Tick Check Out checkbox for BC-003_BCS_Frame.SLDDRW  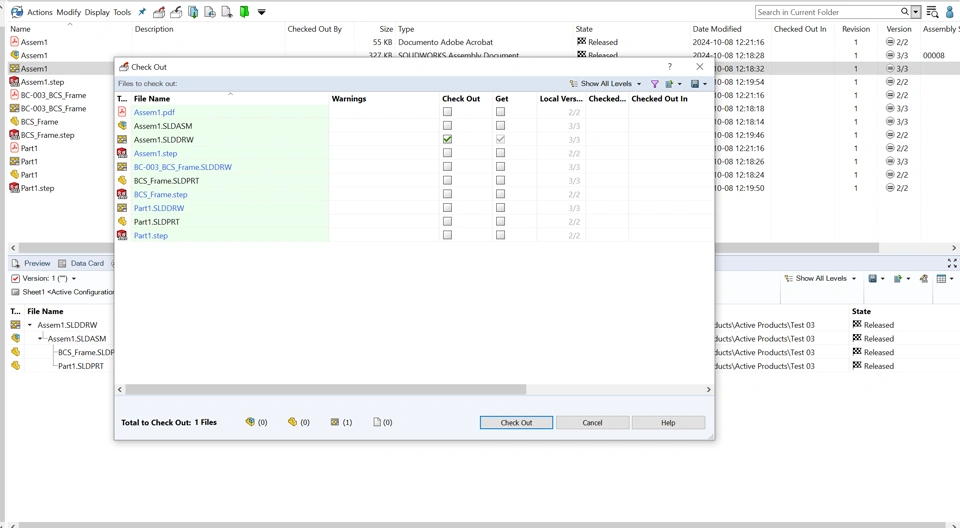448,167
